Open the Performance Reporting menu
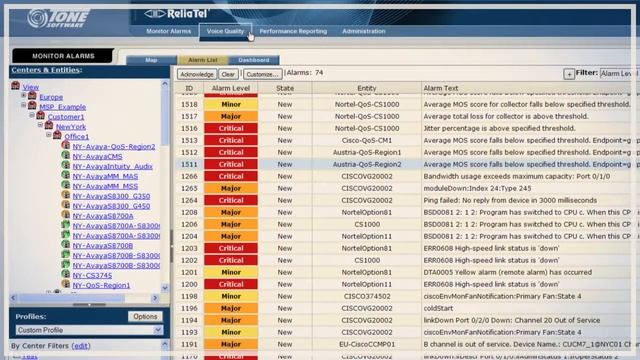 [293, 31]
